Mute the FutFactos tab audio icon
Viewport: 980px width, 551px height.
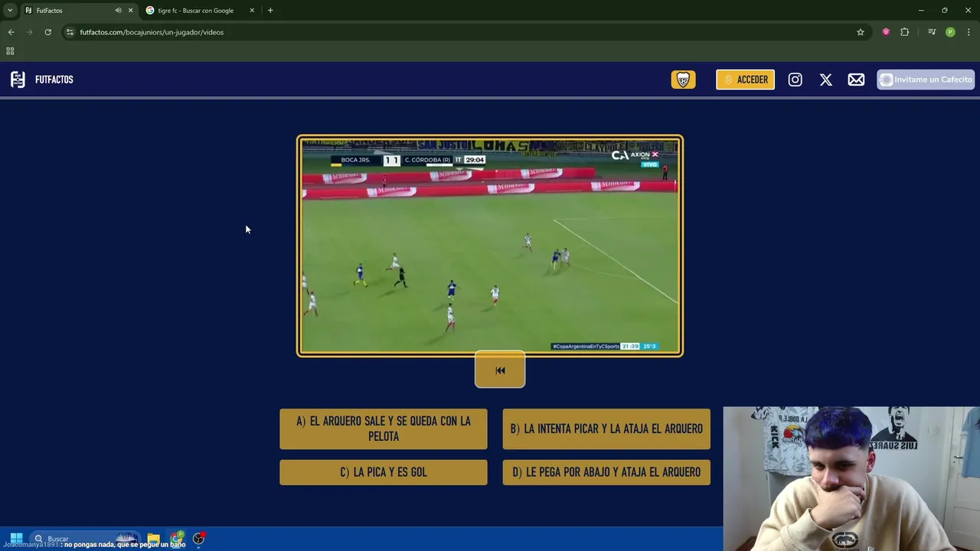pyautogui.click(x=118, y=11)
